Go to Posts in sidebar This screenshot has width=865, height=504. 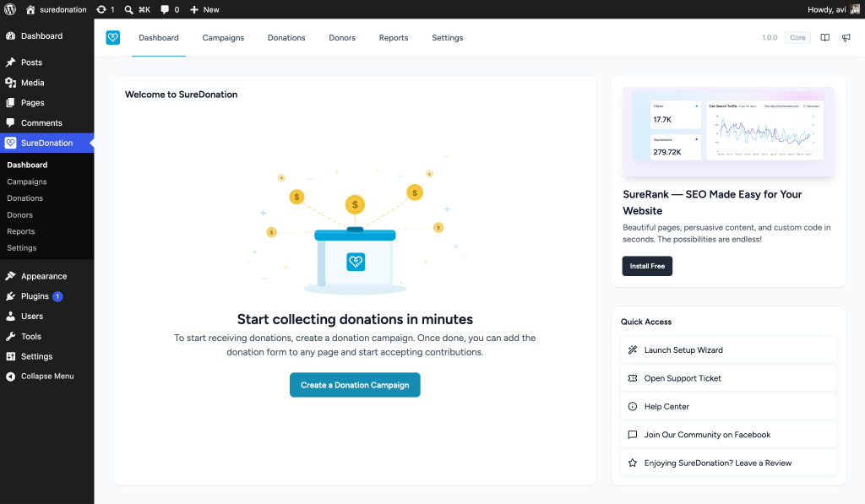coord(47,62)
